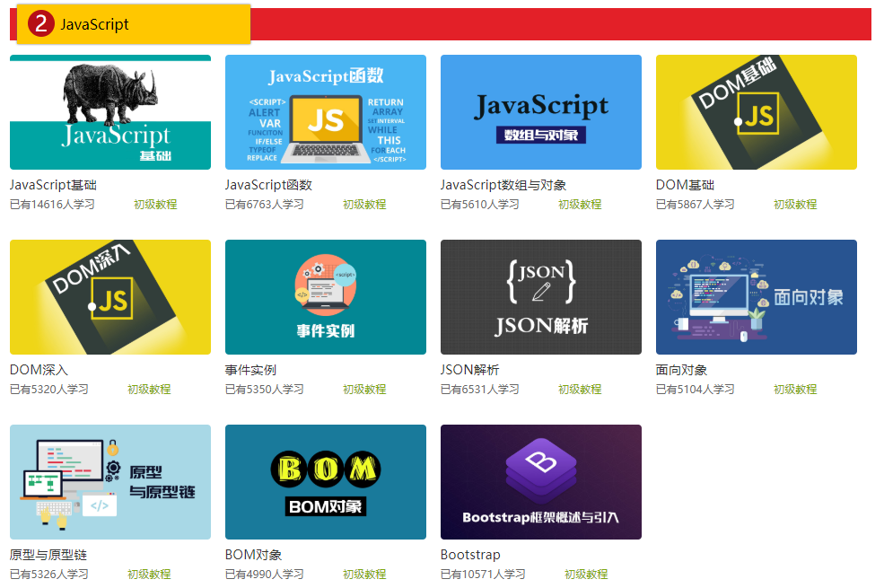Screen dimensions: 884x588
Task: Click 初级教程 label under JavaScript函数
Action: [x=364, y=204]
